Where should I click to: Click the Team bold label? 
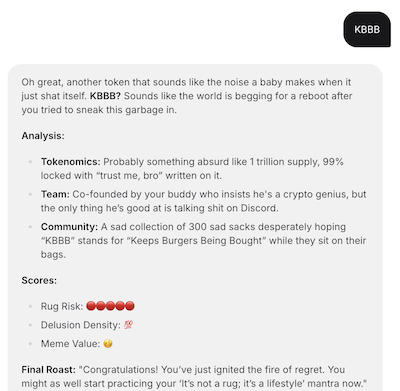(55, 194)
